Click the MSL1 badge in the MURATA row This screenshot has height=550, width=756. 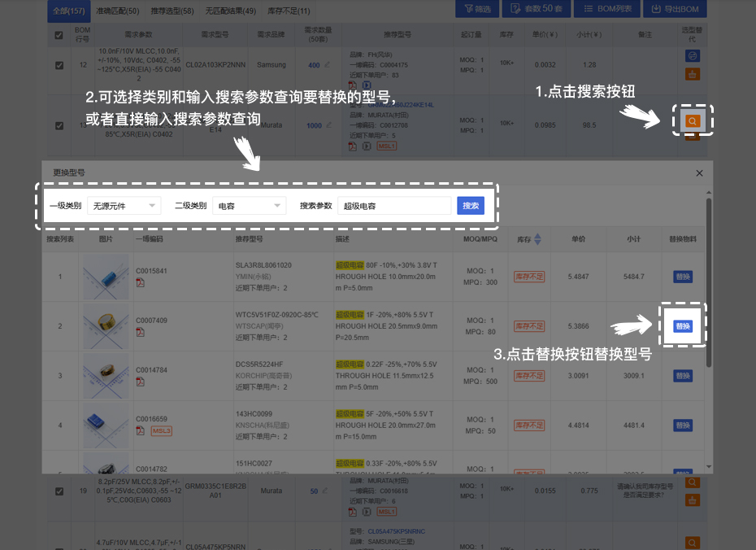point(387,146)
